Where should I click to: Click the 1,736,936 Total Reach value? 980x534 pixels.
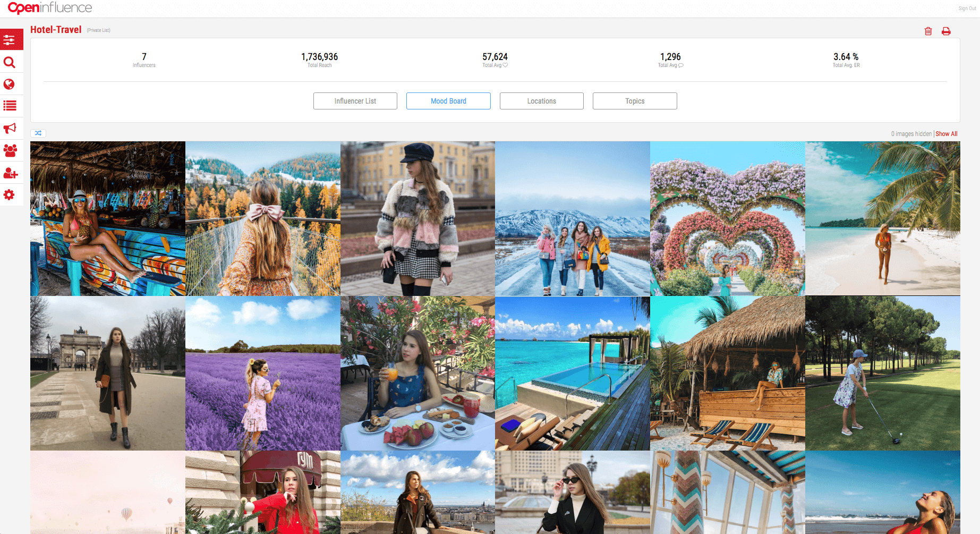(x=320, y=57)
